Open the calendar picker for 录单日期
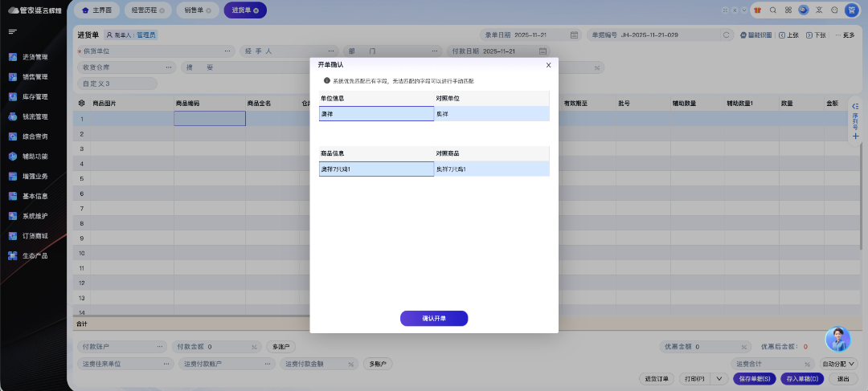Image resolution: width=868 pixels, height=391 pixels. coord(574,35)
